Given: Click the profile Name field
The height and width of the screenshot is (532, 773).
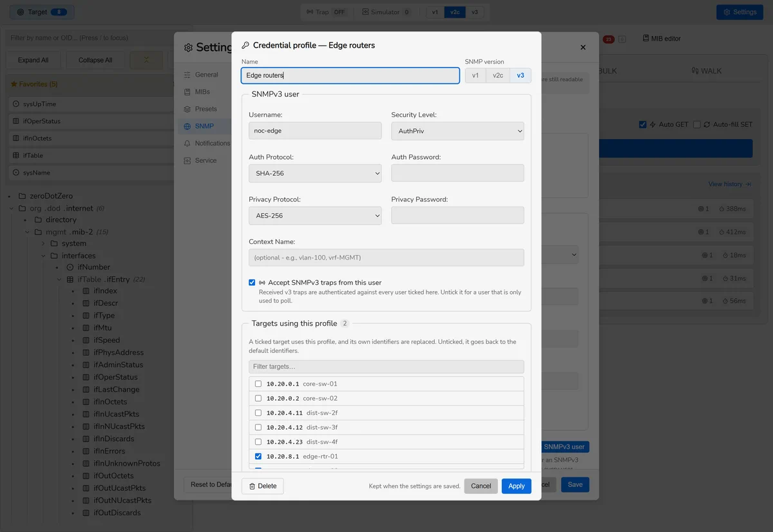Looking at the screenshot, I should click(350, 75).
